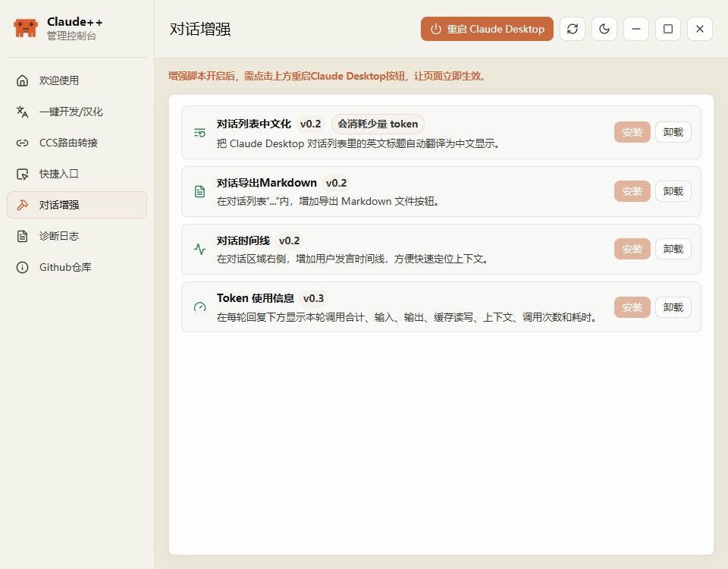The width and height of the screenshot is (728, 569).
Task: Uninstall 对话列表中文化 script
Action: [673, 132]
